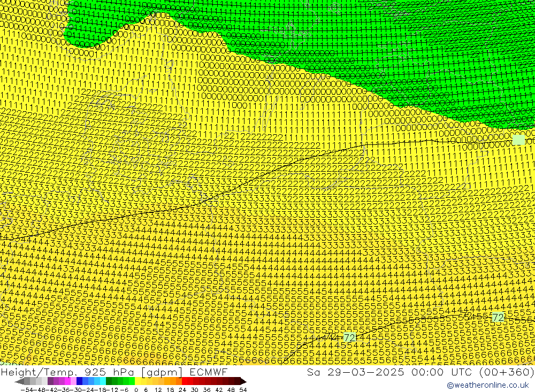Click the 36 scale label
The width and height of the screenshot is (535, 392).
pyautogui.click(x=207, y=390)
